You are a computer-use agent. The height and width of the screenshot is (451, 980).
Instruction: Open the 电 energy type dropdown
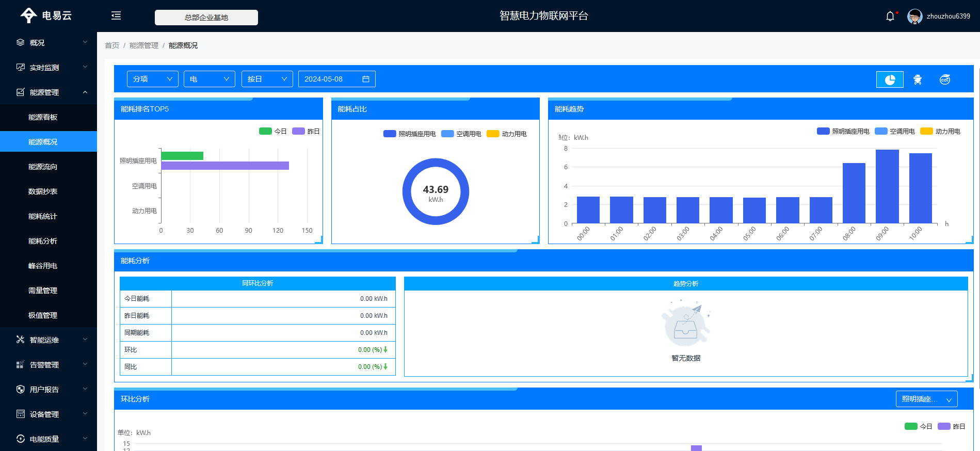[x=210, y=79]
